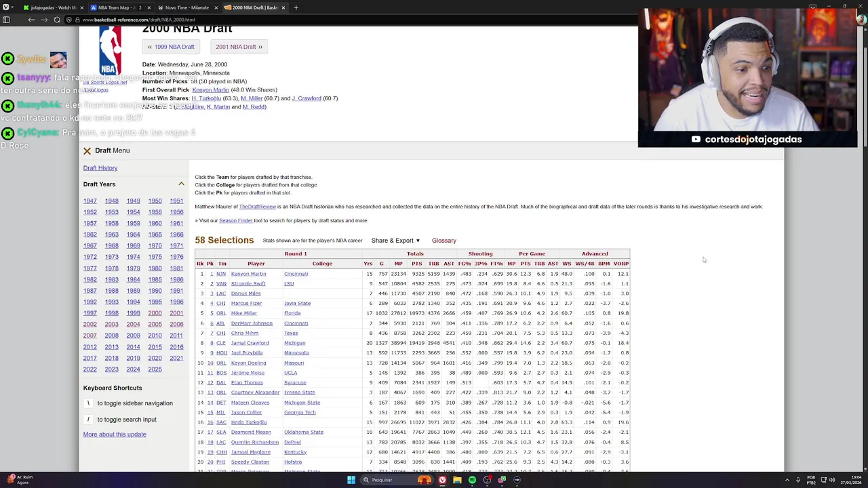Open a new browser tab with plus icon
Viewport: 868px width, 488px height.
point(296,7)
